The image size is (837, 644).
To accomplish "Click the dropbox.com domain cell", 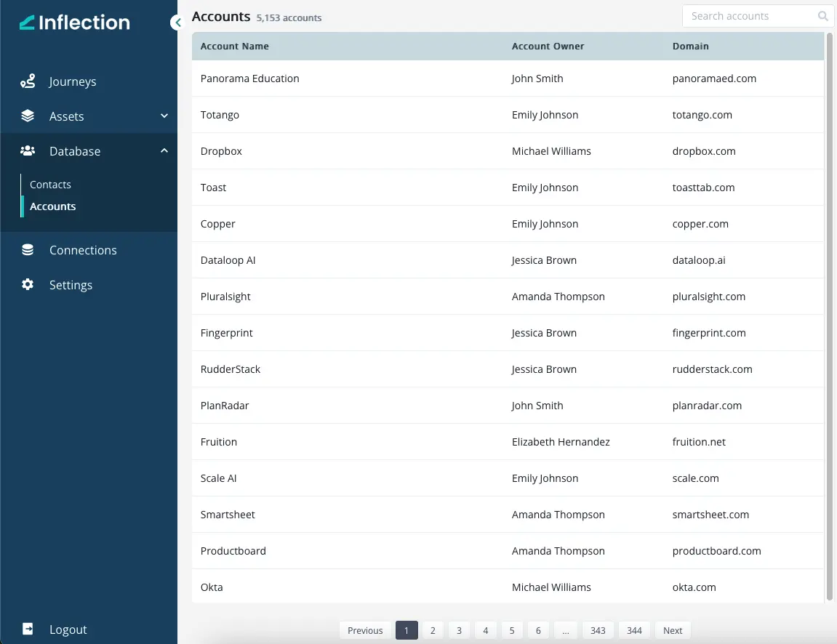I will 704,151.
